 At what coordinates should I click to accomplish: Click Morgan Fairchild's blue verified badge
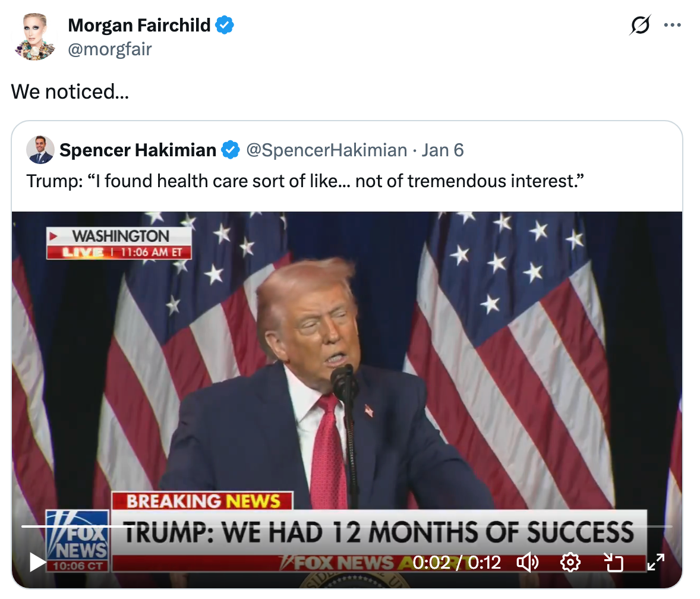point(225,25)
